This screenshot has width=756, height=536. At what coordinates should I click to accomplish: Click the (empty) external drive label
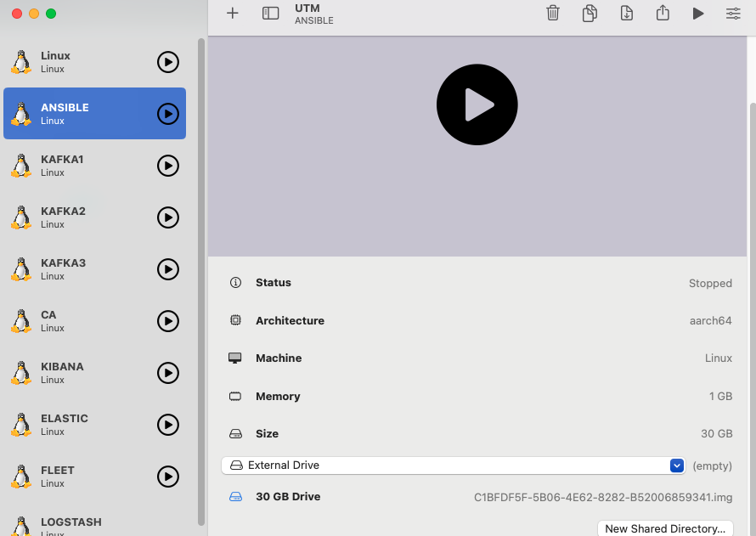[712, 465]
